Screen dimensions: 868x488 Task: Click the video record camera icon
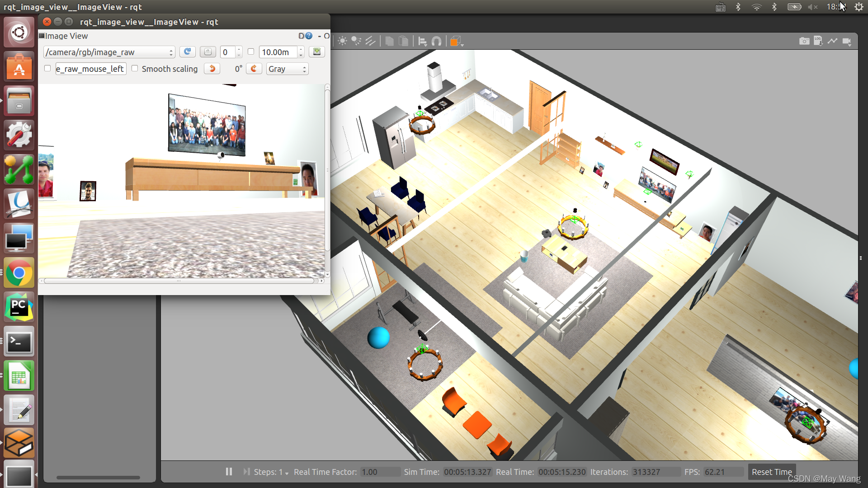847,41
